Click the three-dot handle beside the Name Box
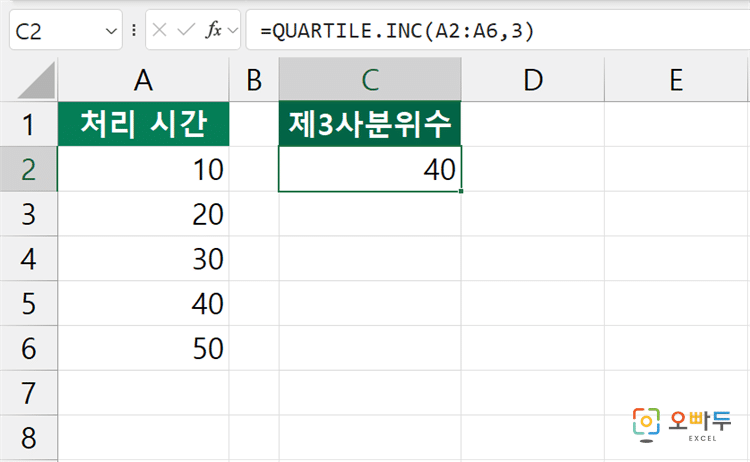The height and width of the screenshot is (462, 750). pos(134,31)
